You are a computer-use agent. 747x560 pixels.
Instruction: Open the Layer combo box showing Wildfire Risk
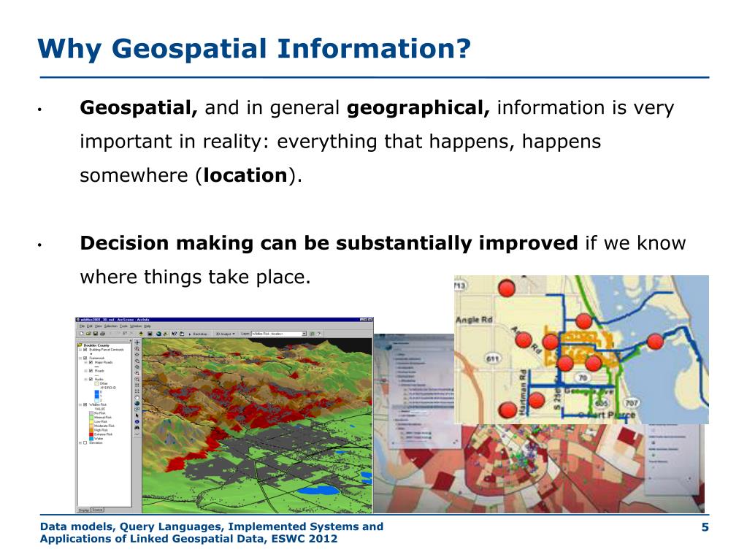(x=279, y=334)
